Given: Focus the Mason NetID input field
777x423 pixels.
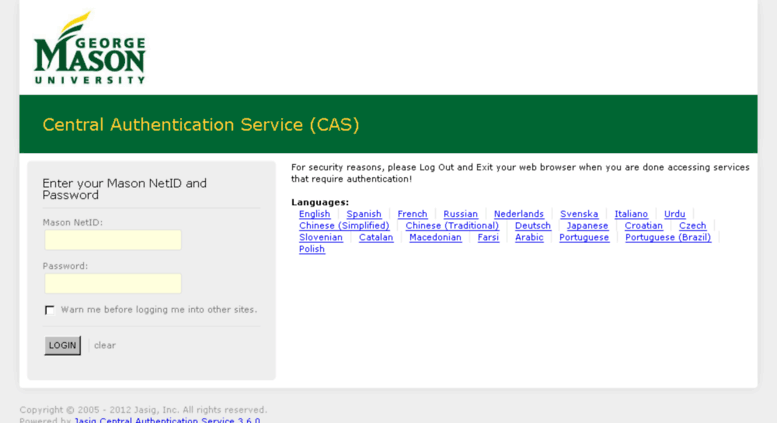Looking at the screenshot, I should pos(113,240).
